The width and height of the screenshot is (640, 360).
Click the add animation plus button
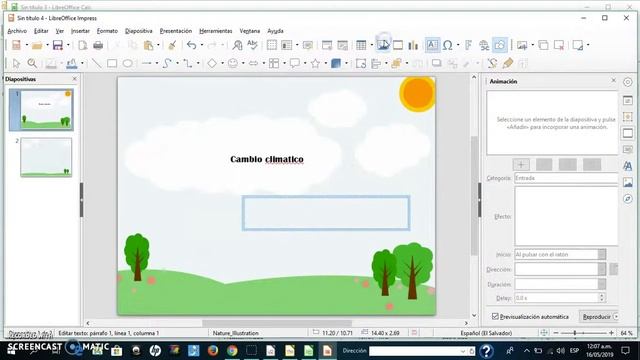(521, 164)
